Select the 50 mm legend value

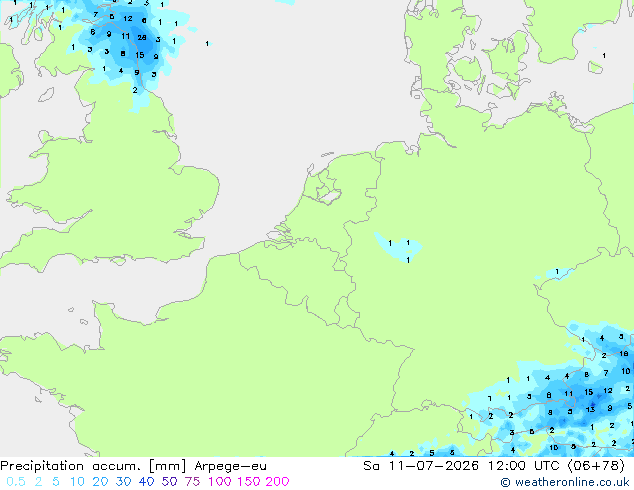(x=169, y=482)
